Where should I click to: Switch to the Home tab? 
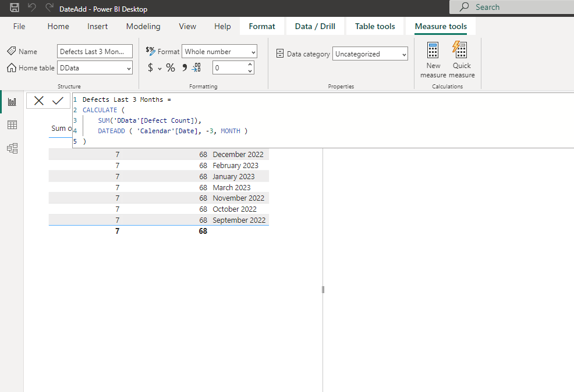point(58,26)
